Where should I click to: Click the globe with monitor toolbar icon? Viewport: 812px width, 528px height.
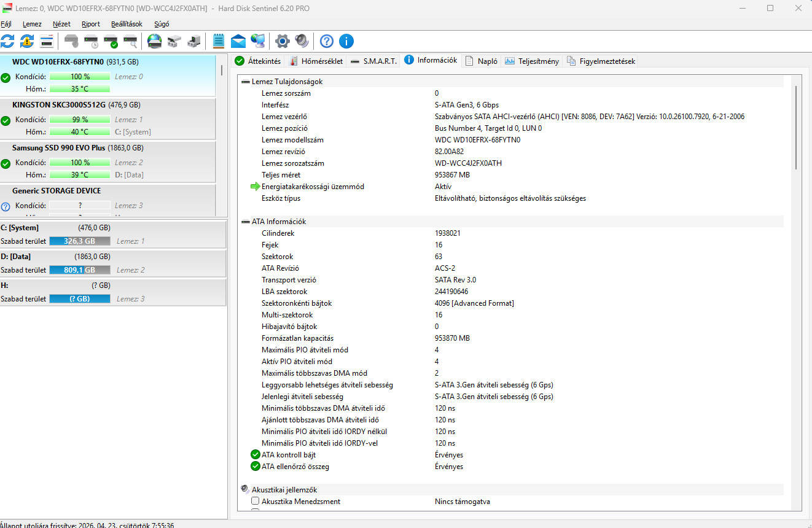coord(258,41)
